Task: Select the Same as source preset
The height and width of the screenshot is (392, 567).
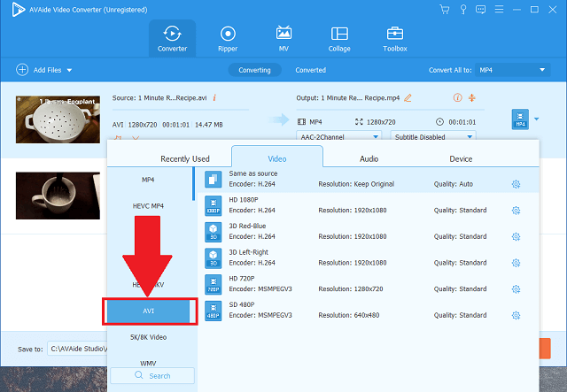Action: 369,180
